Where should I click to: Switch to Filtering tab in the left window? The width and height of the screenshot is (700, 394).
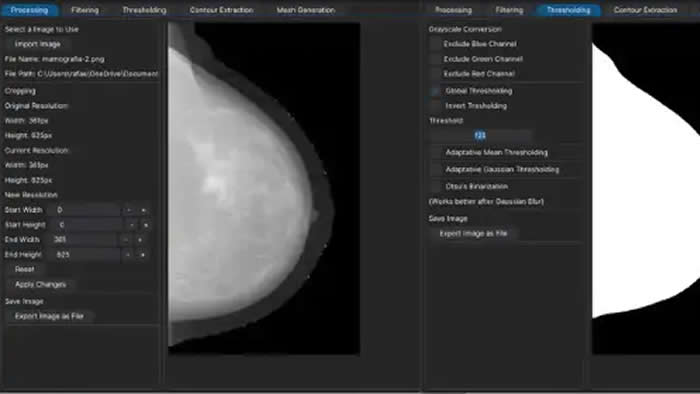(85, 10)
